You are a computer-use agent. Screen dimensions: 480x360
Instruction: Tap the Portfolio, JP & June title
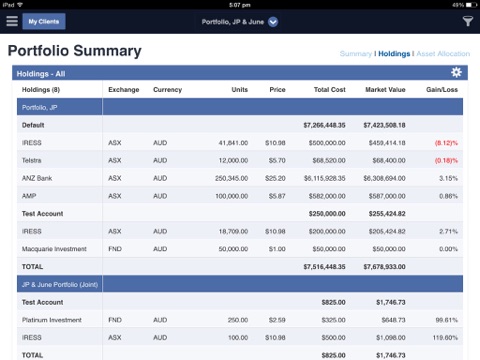(x=233, y=22)
